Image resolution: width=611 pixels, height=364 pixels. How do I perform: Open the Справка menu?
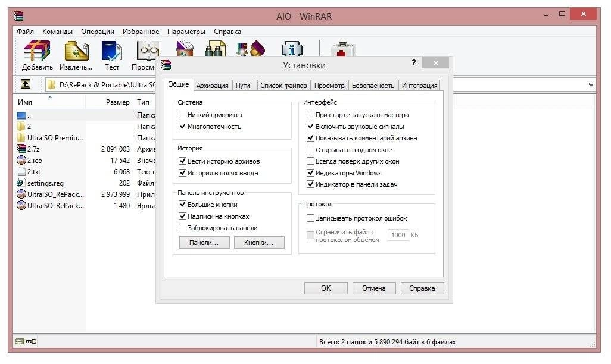click(x=227, y=32)
